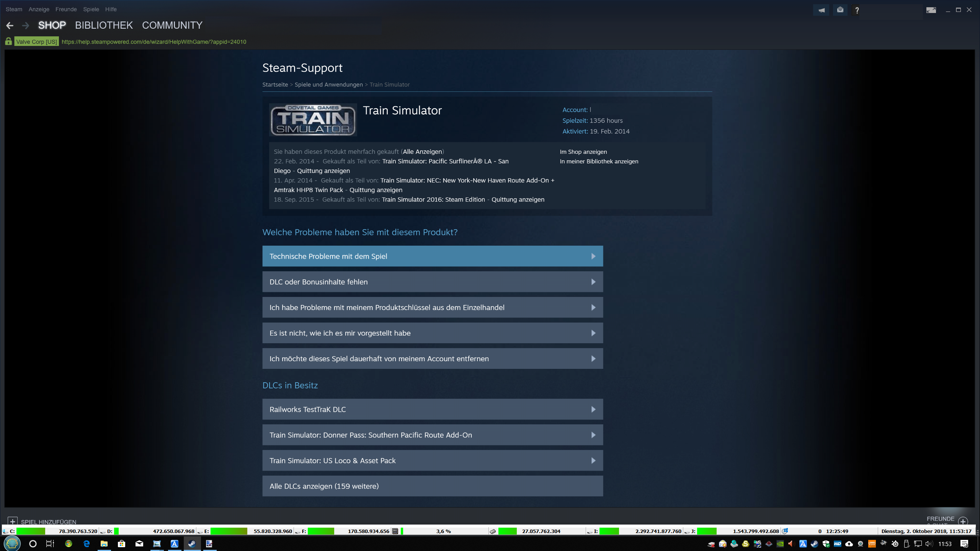Viewport: 980px width, 551px height.
Task: Click the back navigation arrow
Action: coord(10,26)
